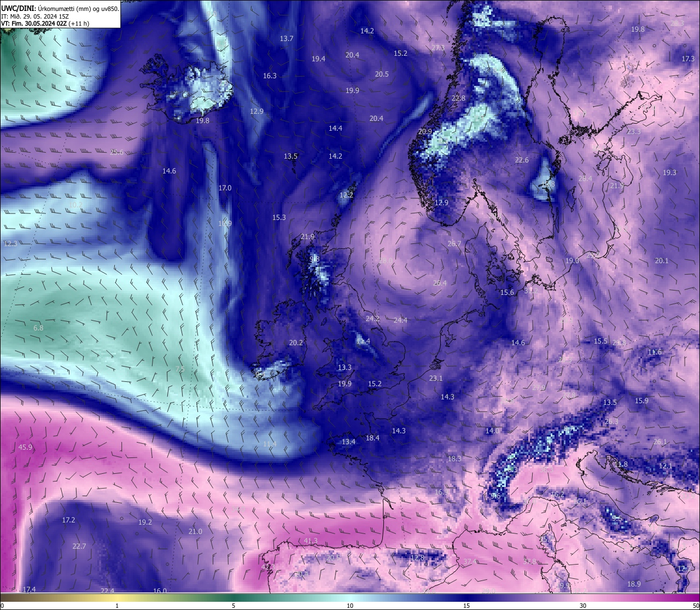Click the 19.0 value label
Viewport: 700px width, 610px height.
pos(572,260)
